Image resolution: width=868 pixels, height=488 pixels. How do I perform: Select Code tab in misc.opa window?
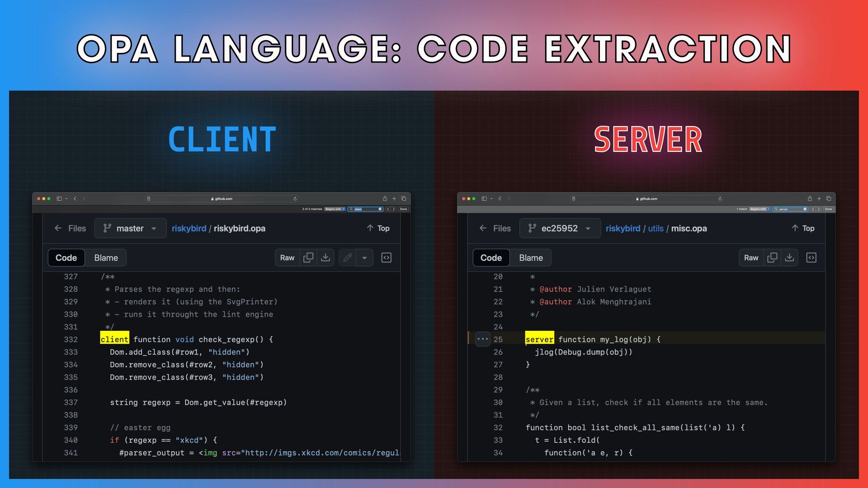(491, 258)
